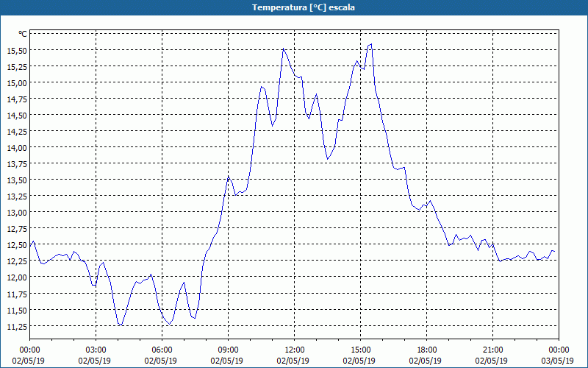Pick the 14,25 temperature tick label
This screenshot has height=368, width=588.
point(17,132)
